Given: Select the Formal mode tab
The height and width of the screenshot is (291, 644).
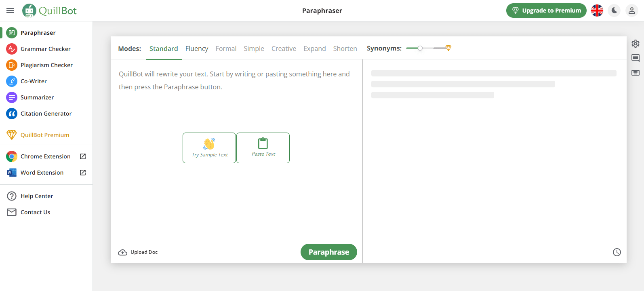Looking at the screenshot, I should tap(226, 48).
